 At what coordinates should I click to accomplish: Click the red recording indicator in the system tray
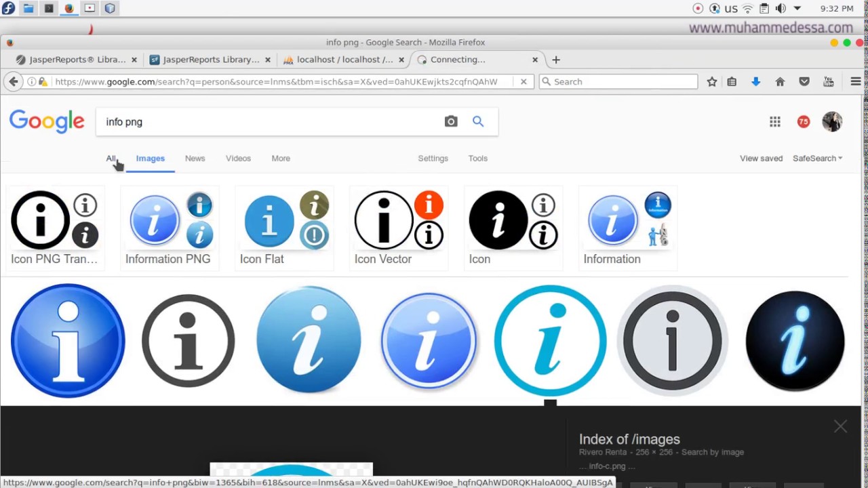pos(698,9)
